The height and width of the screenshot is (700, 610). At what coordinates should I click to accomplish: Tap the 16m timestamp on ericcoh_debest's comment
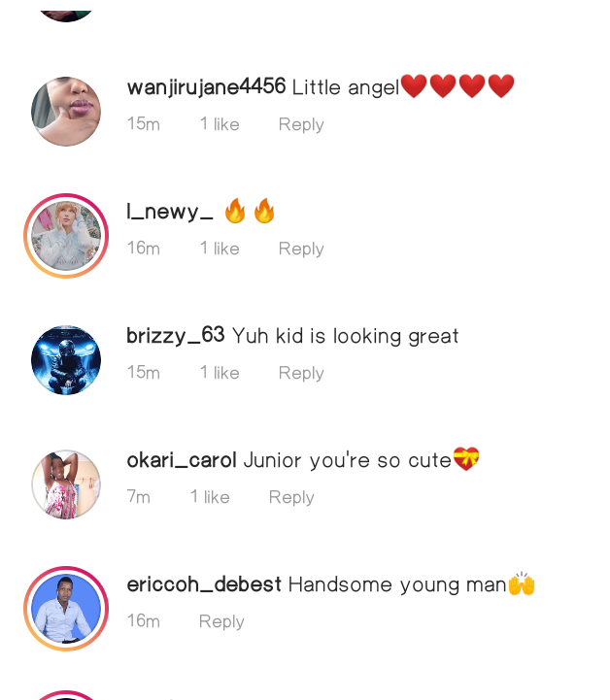coord(144,621)
